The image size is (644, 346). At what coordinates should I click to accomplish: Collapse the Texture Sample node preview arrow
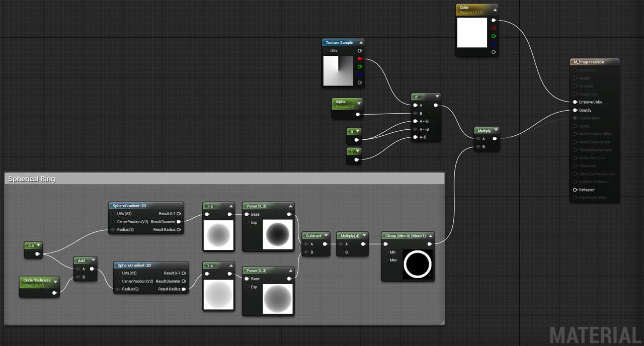(x=361, y=43)
